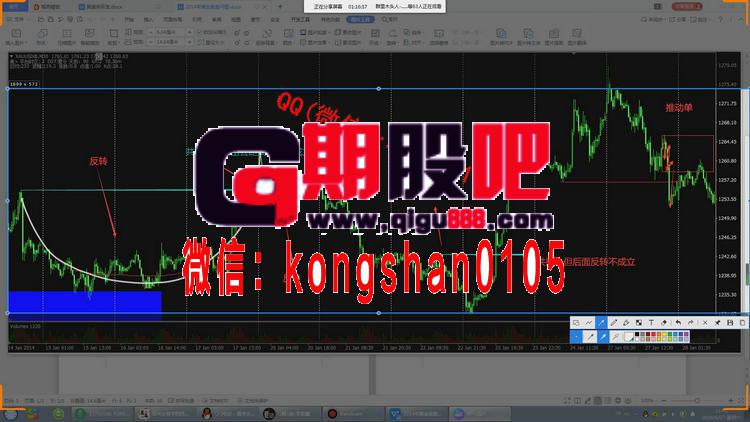
Task: Select the pencil tool in screenshot toolbar
Action: pos(614,323)
